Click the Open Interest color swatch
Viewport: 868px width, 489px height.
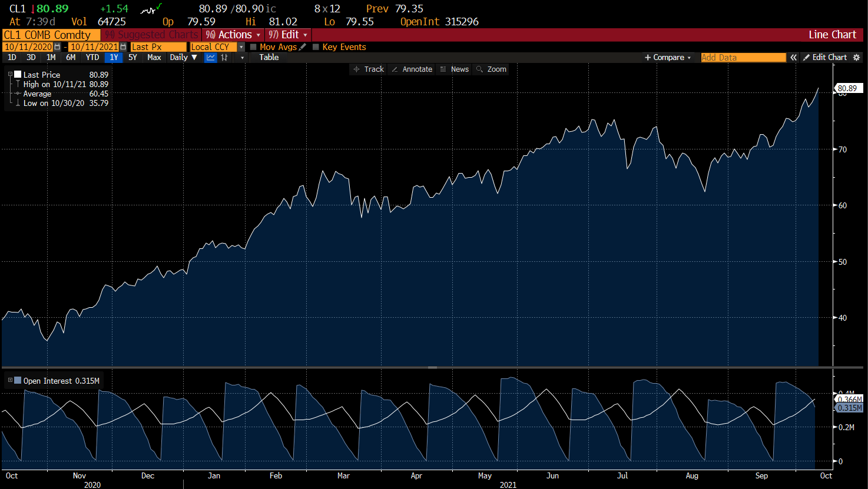point(18,381)
